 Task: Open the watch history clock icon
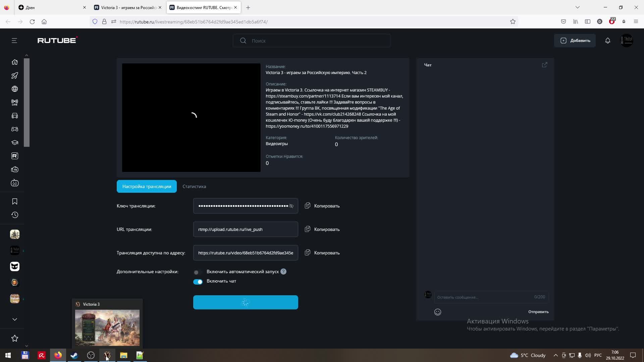click(x=14, y=215)
